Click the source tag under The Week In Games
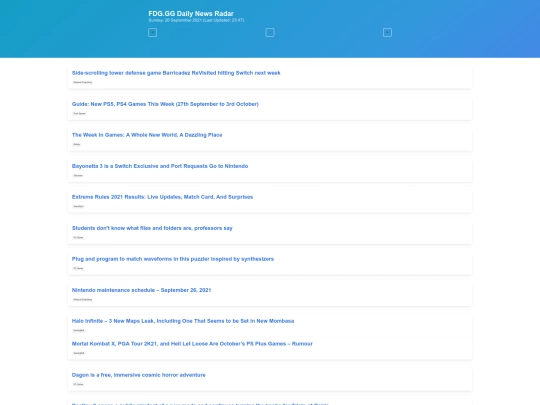Image resolution: width=540 pixels, height=405 pixels. [x=77, y=144]
